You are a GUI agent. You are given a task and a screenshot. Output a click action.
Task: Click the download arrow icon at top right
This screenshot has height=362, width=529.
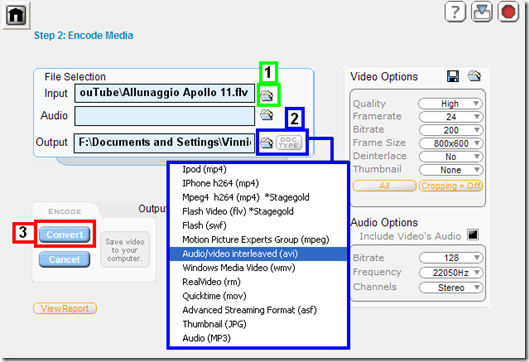[481, 12]
